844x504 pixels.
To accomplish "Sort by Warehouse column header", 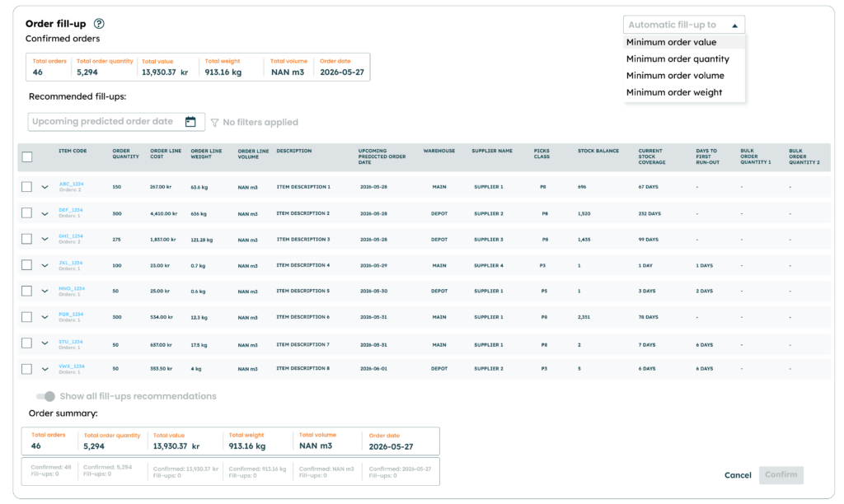I will [x=439, y=152].
